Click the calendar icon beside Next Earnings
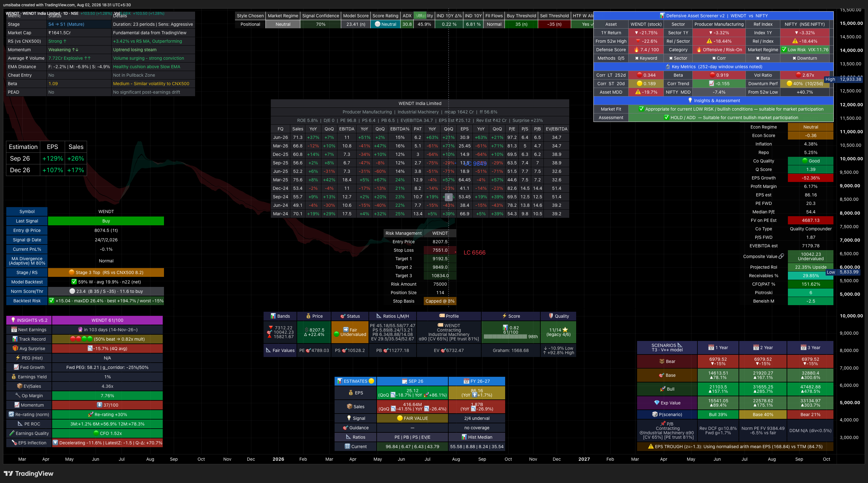The image size is (868, 483). coord(14,329)
